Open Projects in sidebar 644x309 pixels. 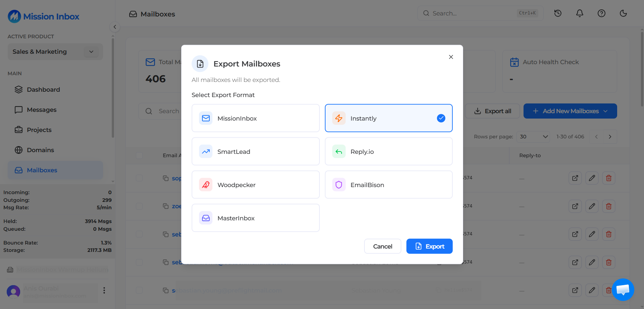pos(55,130)
